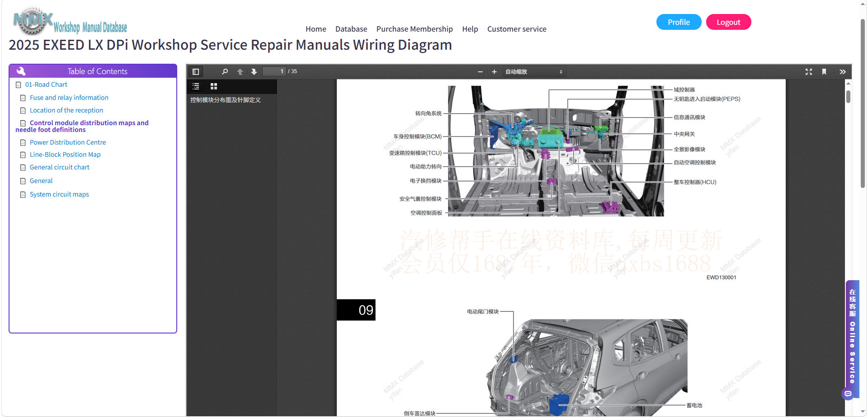This screenshot has width=868, height=418.
Task: Click the page icon beside Fuse and relay information
Action: (x=23, y=98)
